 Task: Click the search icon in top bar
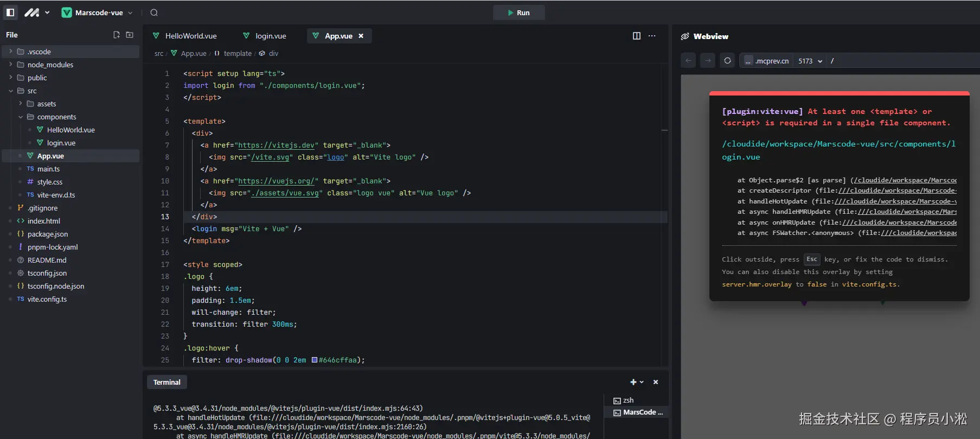154,12
